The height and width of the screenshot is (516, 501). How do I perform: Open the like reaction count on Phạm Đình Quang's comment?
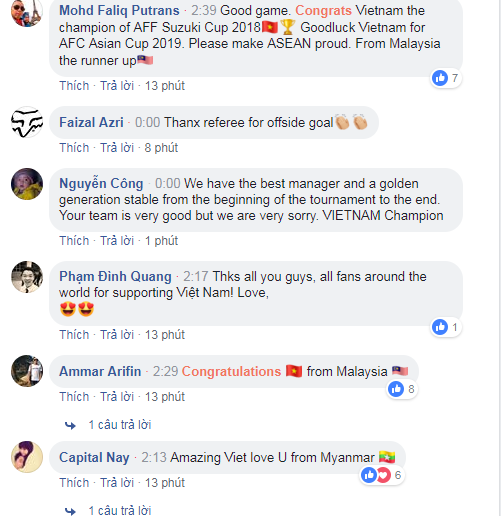[x=446, y=327]
